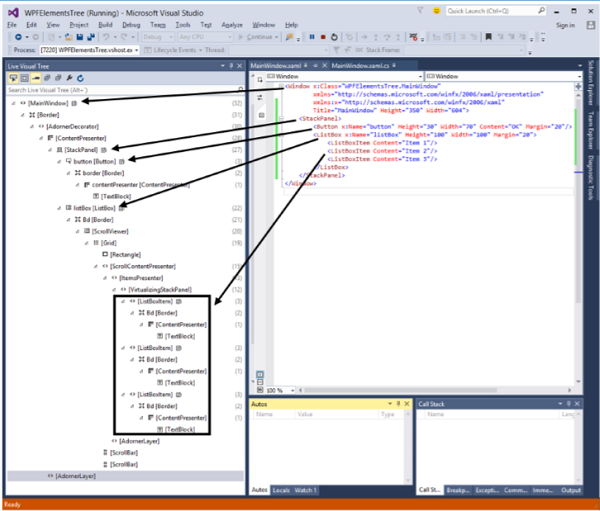The width and height of the screenshot is (600, 511).
Task: Toggle the first Live Visual Tree toolbar button
Action: 13,78
